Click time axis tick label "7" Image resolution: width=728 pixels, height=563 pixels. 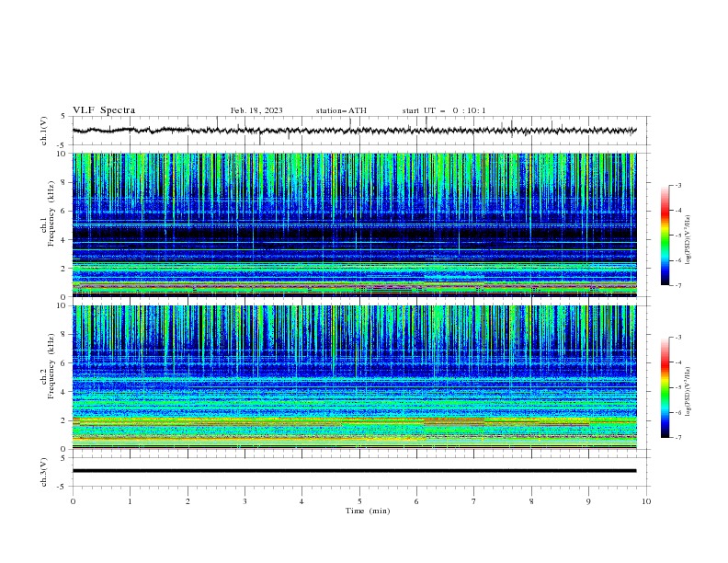(474, 501)
